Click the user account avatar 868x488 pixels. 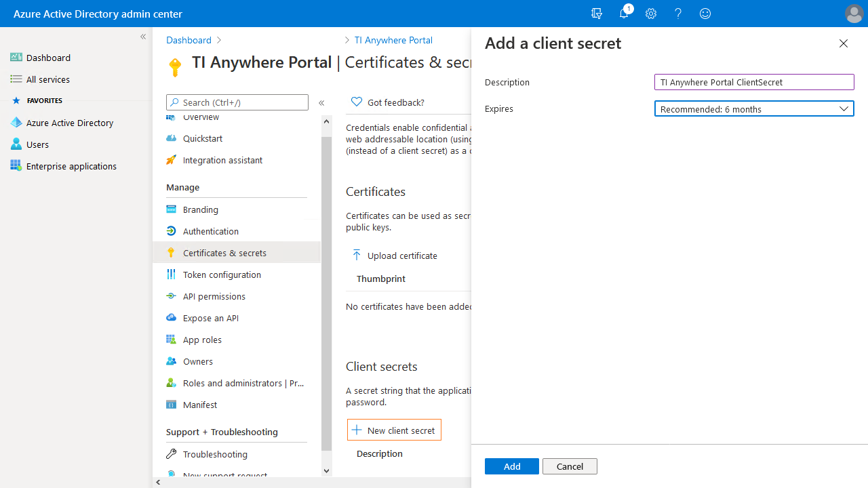tap(854, 14)
